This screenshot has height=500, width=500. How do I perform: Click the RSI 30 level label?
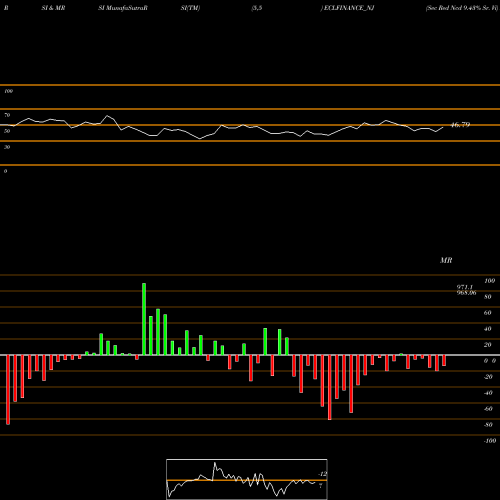pos(7,147)
